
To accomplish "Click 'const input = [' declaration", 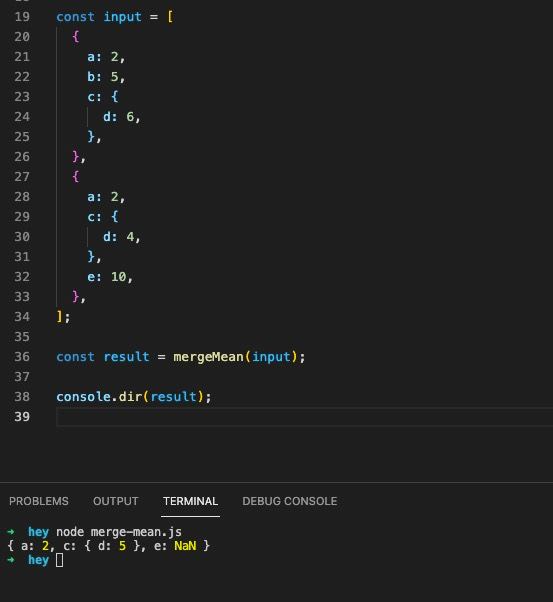I will (115, 17).
